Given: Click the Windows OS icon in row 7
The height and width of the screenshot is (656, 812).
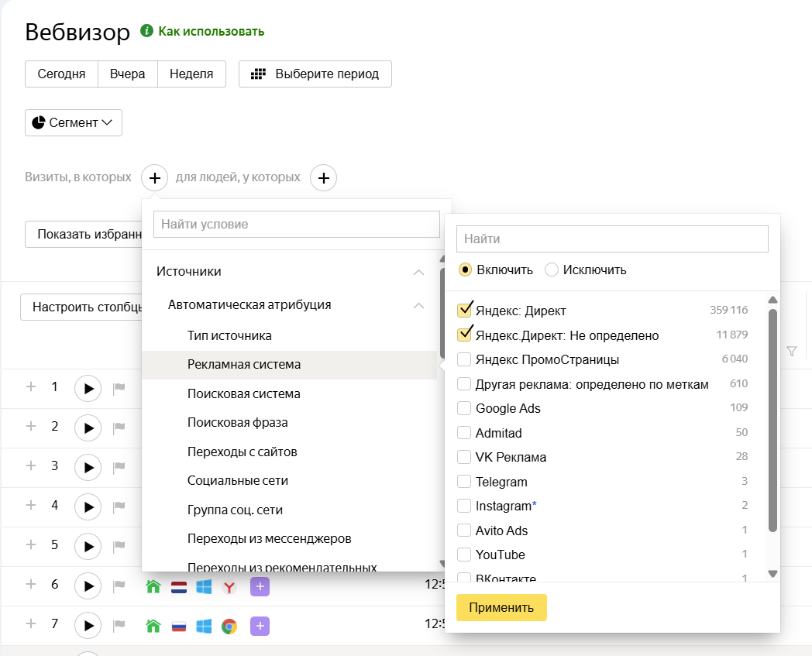Looking at the screenshot, I should 204,626.
